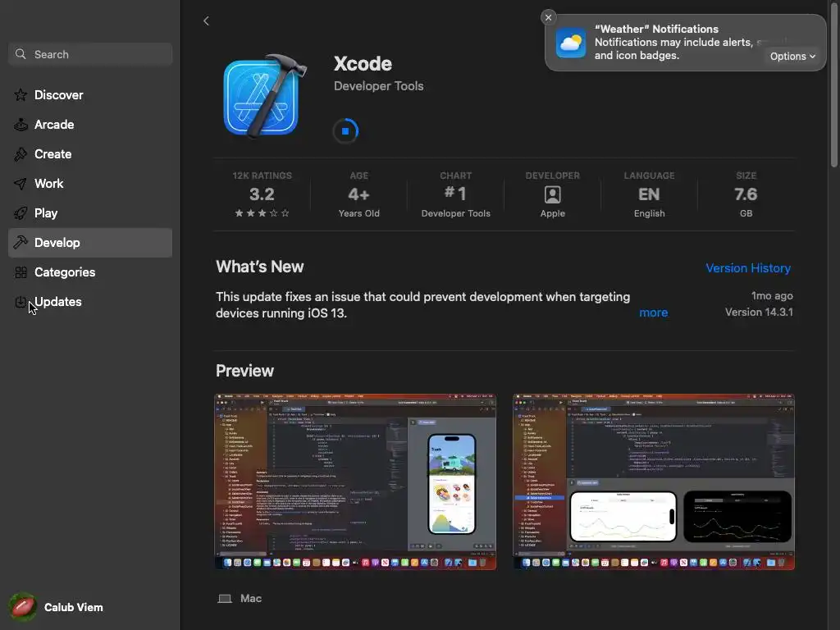The height and width of the screenshot is (630, 840).
Task: Click the Updates download icon
Action: point(21,302)
